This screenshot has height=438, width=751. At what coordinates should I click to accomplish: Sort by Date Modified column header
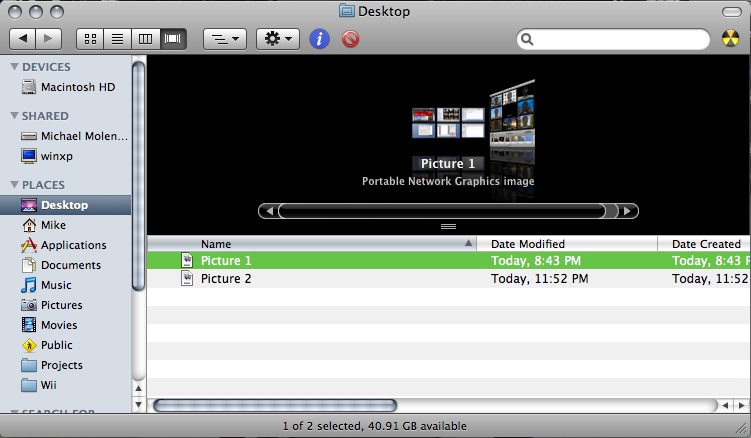[x=565, y=244]
